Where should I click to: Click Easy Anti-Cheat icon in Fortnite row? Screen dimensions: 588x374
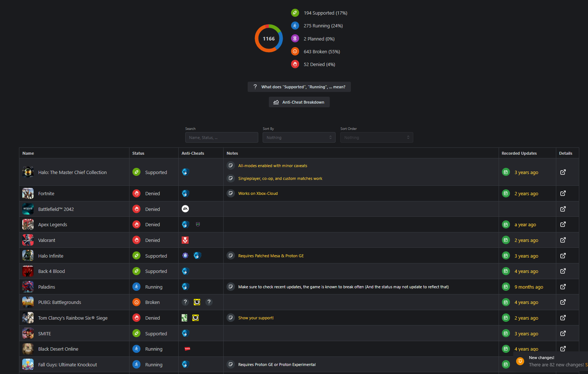click(x=185, y=193)
